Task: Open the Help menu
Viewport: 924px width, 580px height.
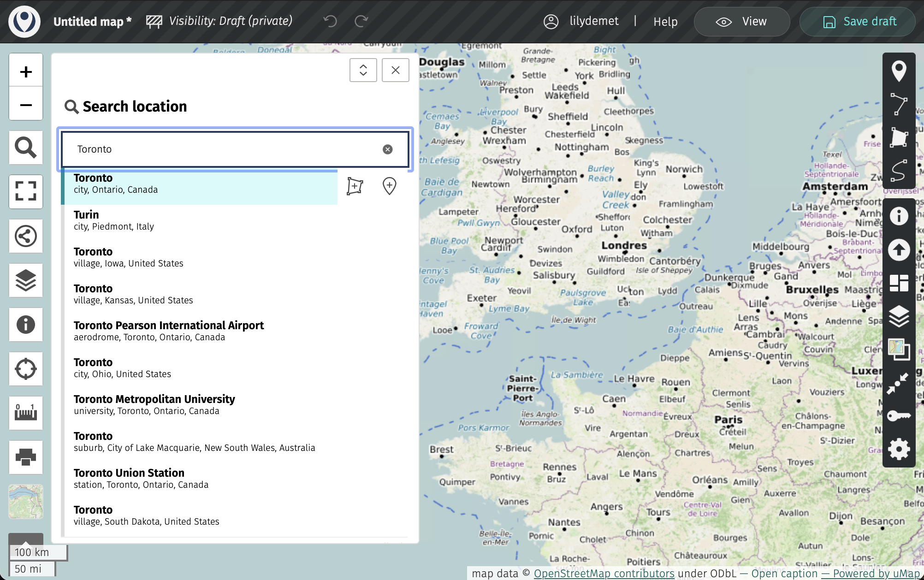Action: [x=665, y=22]
